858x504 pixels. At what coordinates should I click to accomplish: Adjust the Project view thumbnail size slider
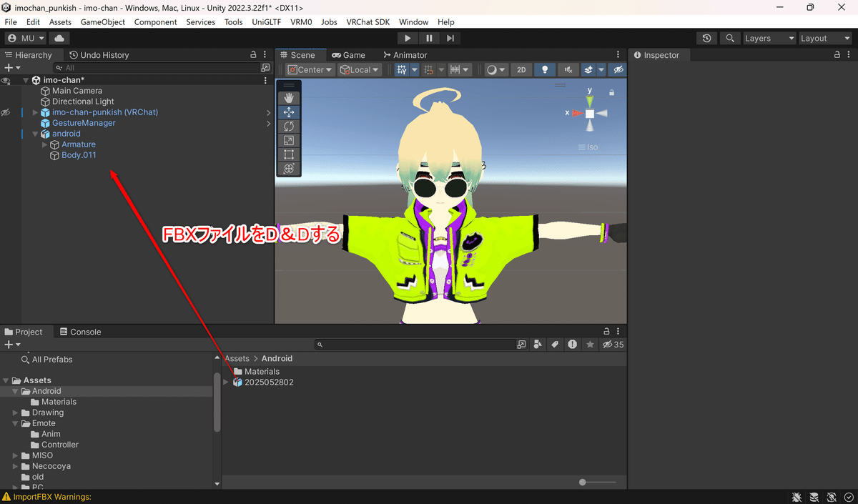[x=582, y=482]
